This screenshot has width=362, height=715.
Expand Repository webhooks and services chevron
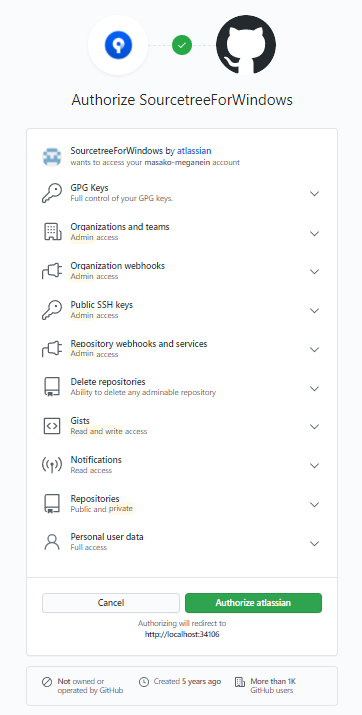coord(314,349)
